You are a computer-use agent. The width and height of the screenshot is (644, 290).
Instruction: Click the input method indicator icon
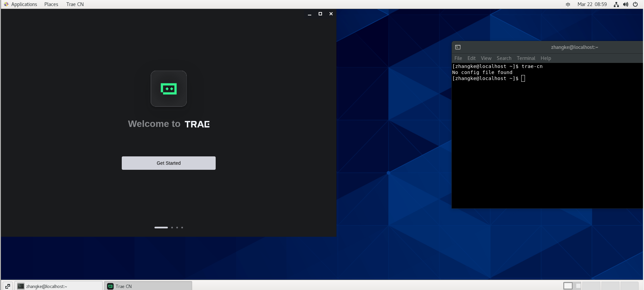click(568, 4)
